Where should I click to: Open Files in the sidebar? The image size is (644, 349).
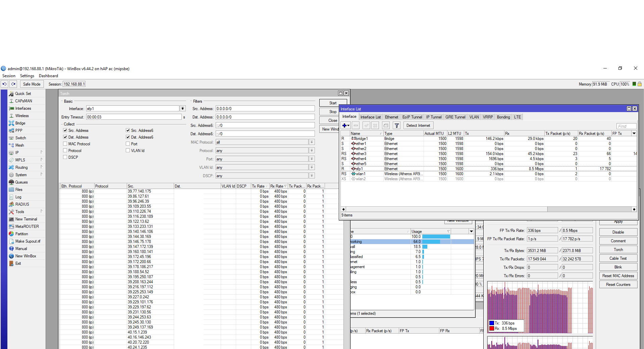coord(19,190)
